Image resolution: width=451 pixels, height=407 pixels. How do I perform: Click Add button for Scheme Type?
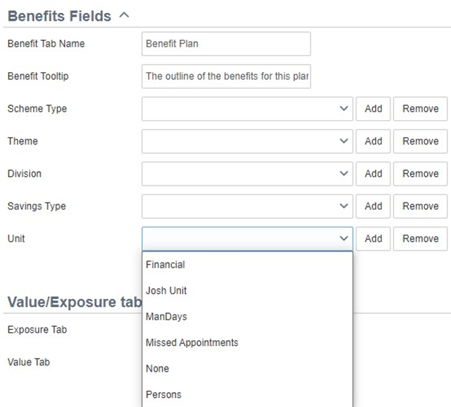tap(373, 109)
